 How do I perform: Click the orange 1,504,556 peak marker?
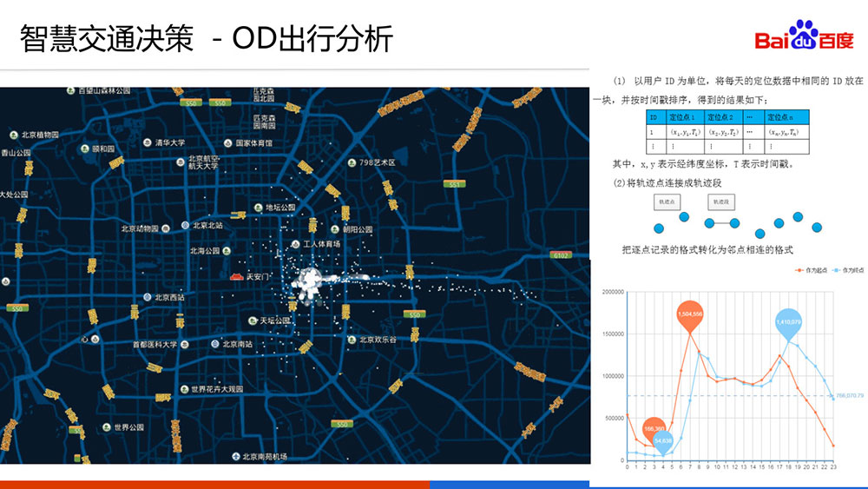(690, 315)
